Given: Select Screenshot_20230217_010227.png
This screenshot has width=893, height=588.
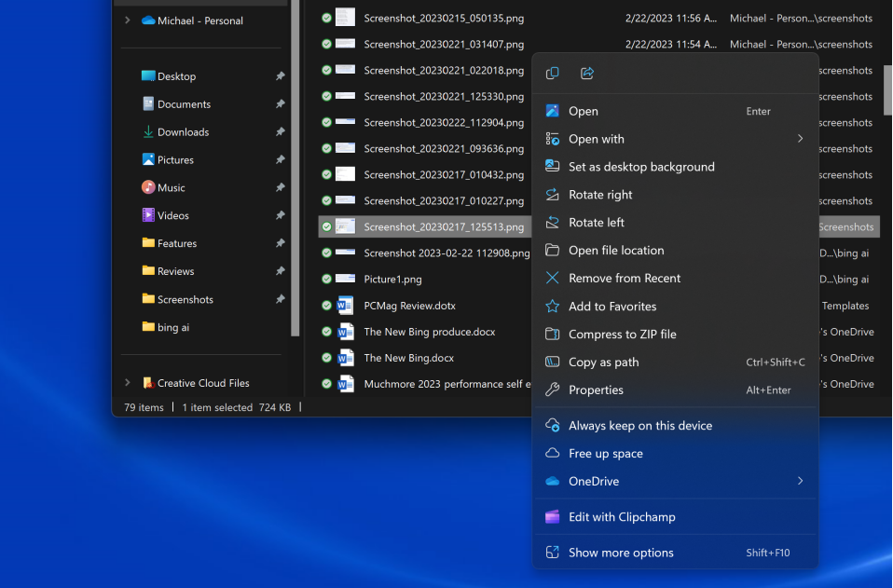Looking at the screenshot, I should click(444, 201).
